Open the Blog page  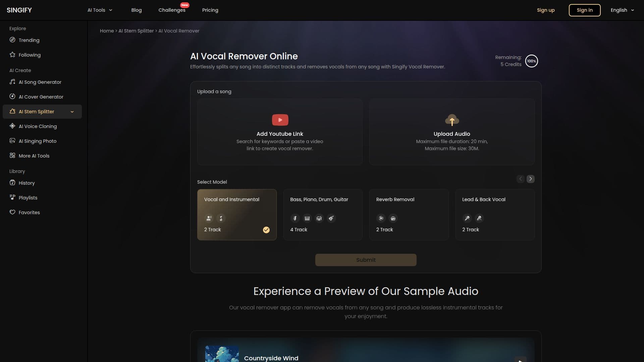(136, 10)
